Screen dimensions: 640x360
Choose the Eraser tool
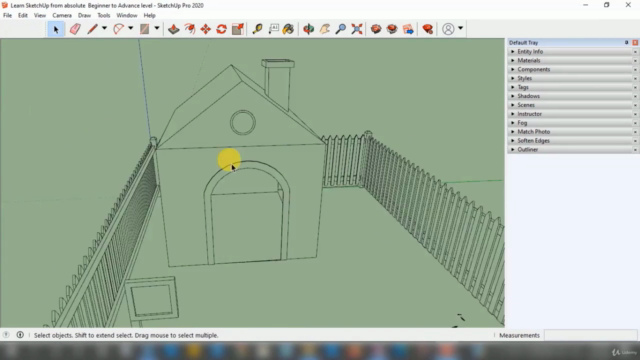pyautogui.click(x=75, y=29)
